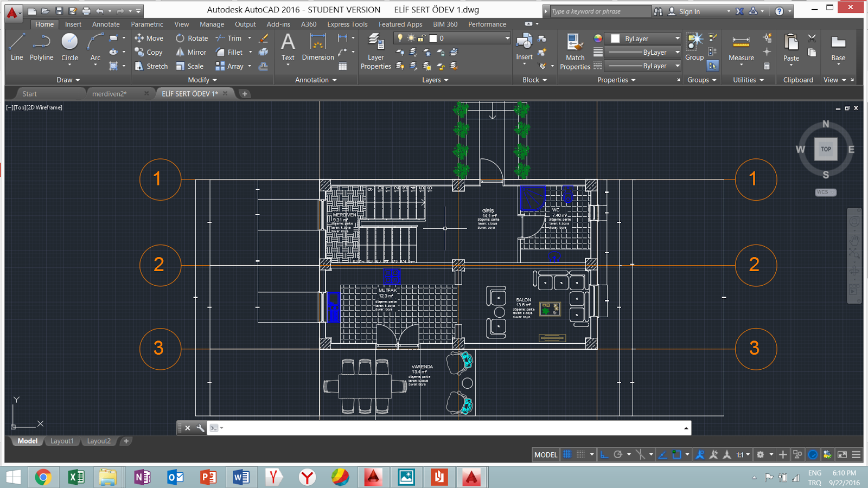Open the Quick Calculator icon
Viewport: 868px width, 488px height.
click(767, 66)
